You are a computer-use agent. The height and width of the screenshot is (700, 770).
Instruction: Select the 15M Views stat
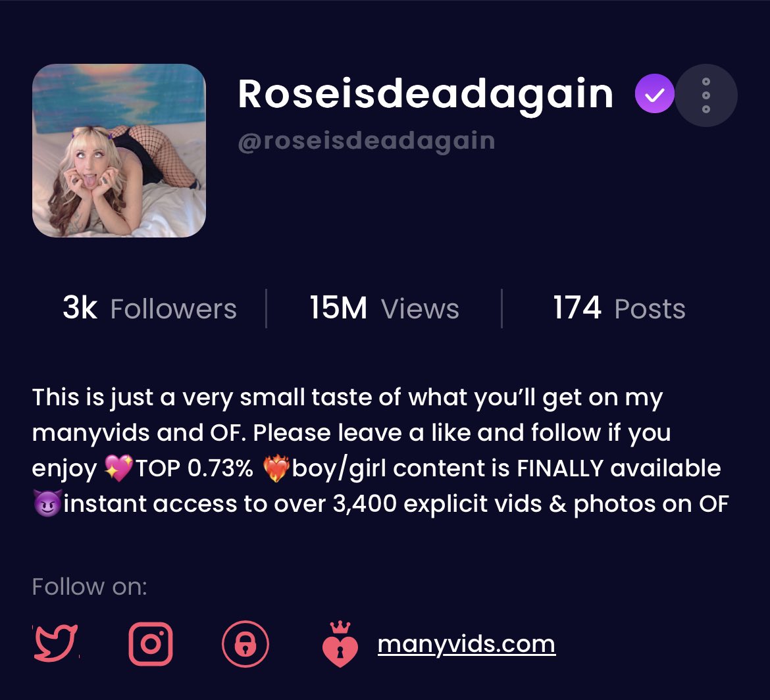(x=384, y=309)
